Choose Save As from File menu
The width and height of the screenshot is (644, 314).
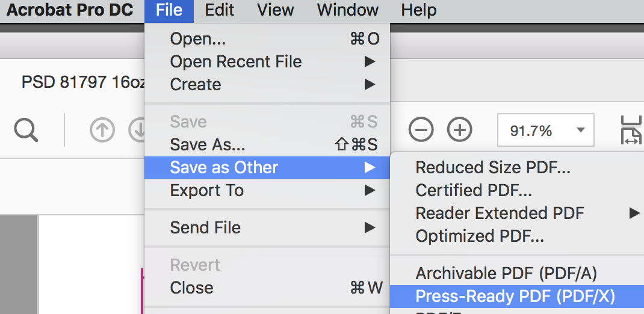click(x=208, y=144)
